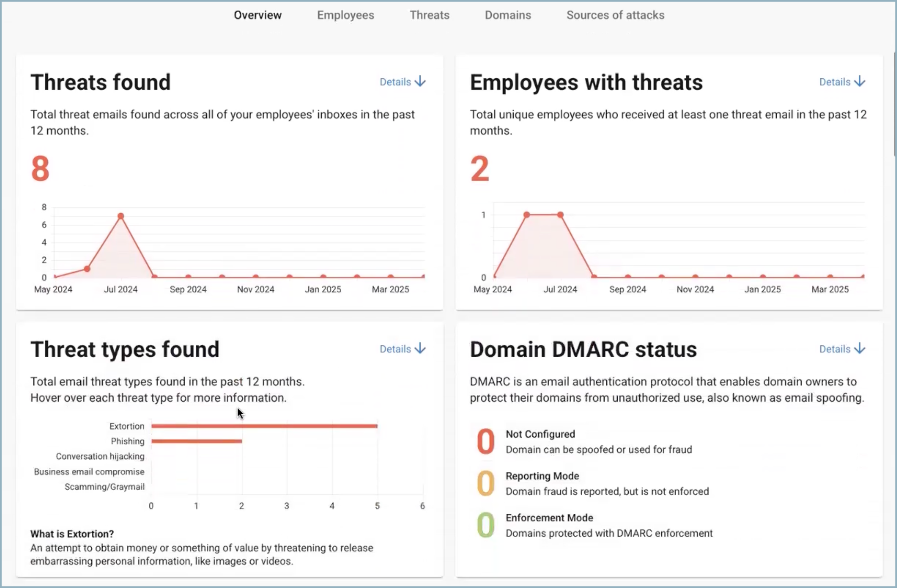Click the down-arrow icon in Domain DMARC status card
The image size is (897, 588).
[860, 349]
